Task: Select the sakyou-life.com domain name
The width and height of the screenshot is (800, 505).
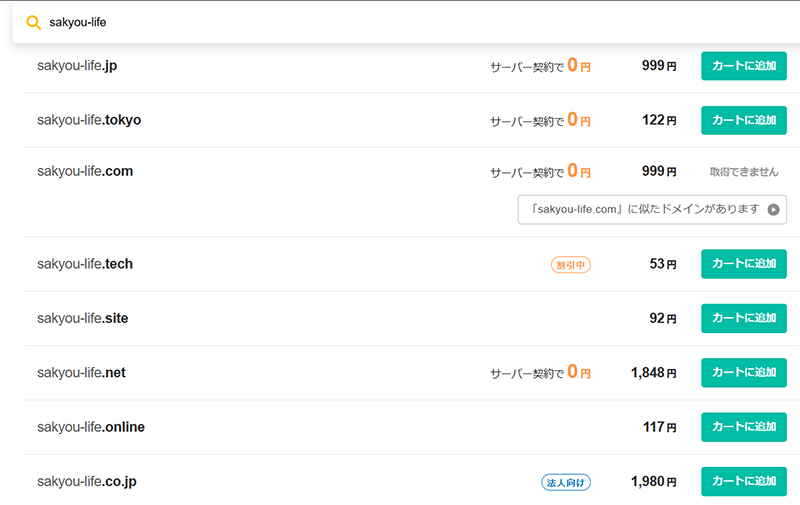Action: pyautogui.click(x=85, y=171)
